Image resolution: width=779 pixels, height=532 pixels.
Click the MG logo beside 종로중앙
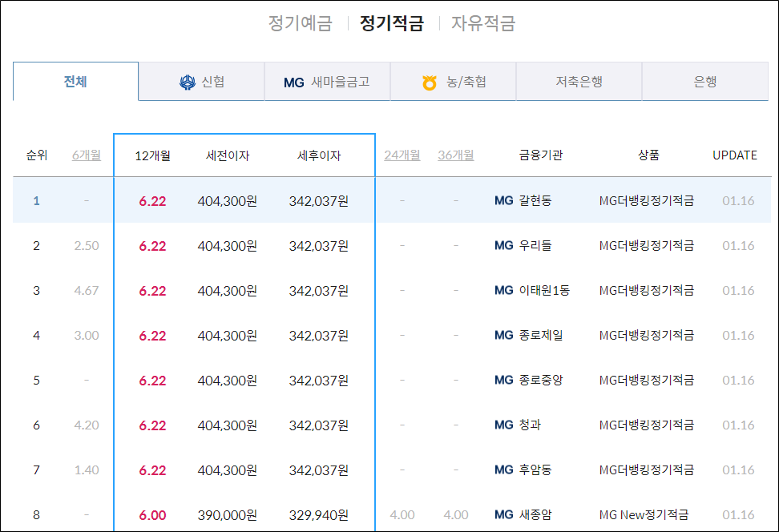pyautogui.click(x=504, y=380)
